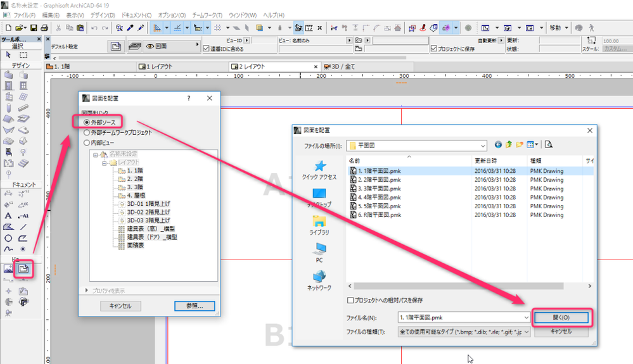Image resolution: width=633 pixels, height=364 pixels.
Task: Select file 6. R階平面図.pmk
Action: coord(380,215)
